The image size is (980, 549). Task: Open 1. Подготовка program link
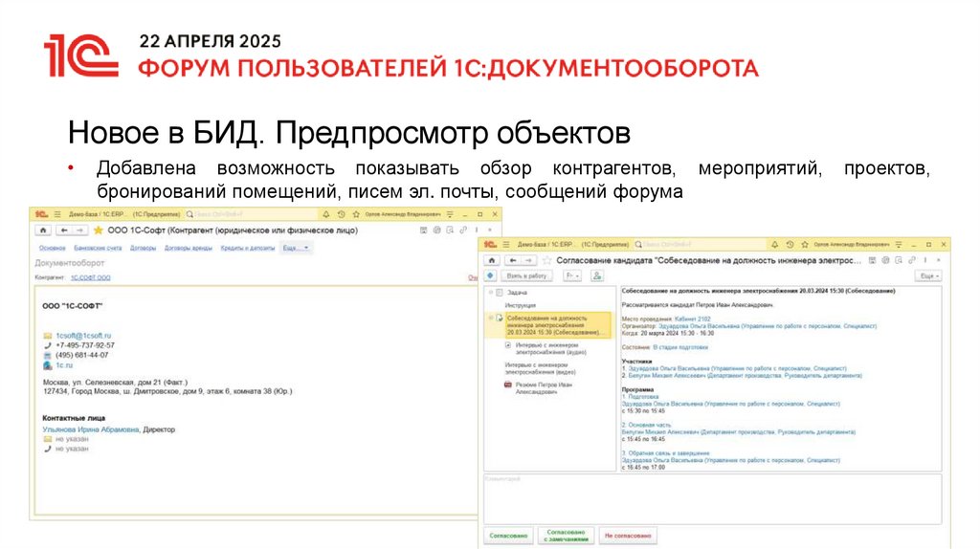(x=640, y=397)
